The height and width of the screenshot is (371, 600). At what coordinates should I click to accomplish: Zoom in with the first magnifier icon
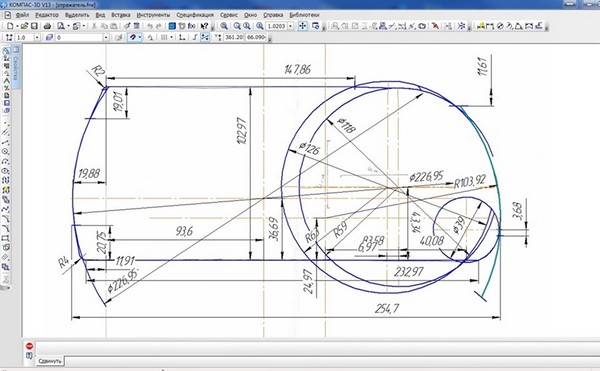[224, 26]
